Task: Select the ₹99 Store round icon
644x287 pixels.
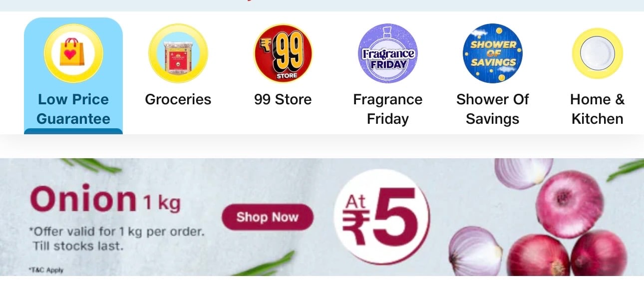Action: 283,53
